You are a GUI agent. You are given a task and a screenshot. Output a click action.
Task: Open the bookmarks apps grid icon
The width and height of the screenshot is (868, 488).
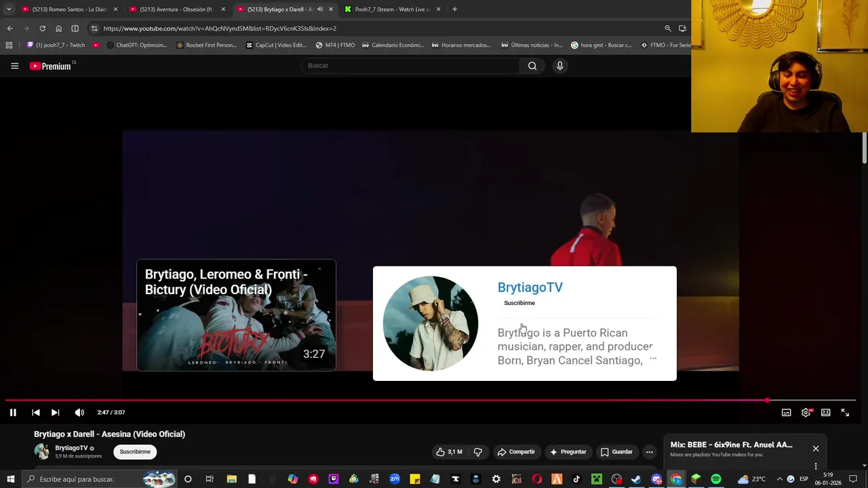9,45
